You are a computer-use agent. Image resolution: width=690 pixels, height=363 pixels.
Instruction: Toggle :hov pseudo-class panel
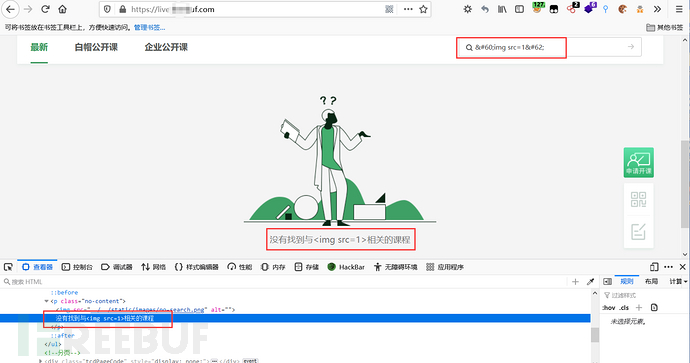609,308
